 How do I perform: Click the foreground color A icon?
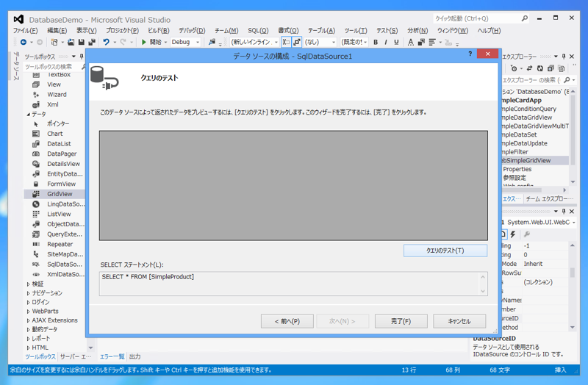click(411, 42)
